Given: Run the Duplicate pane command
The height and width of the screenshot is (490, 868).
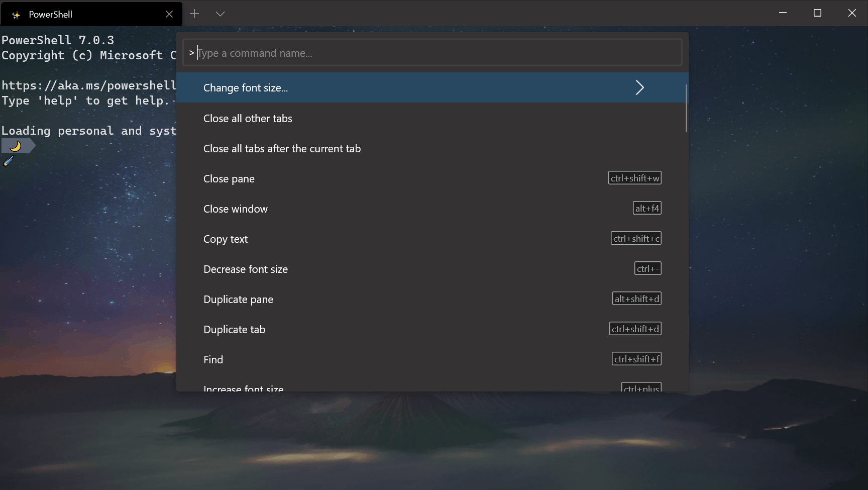Looking at the screenshot, I should [238, 299].
